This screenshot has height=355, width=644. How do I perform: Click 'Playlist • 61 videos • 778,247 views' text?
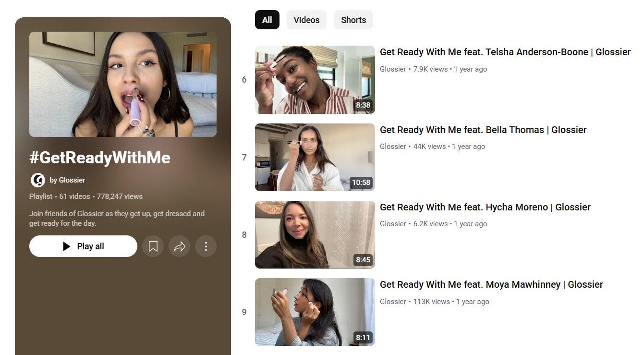point(86,196)
